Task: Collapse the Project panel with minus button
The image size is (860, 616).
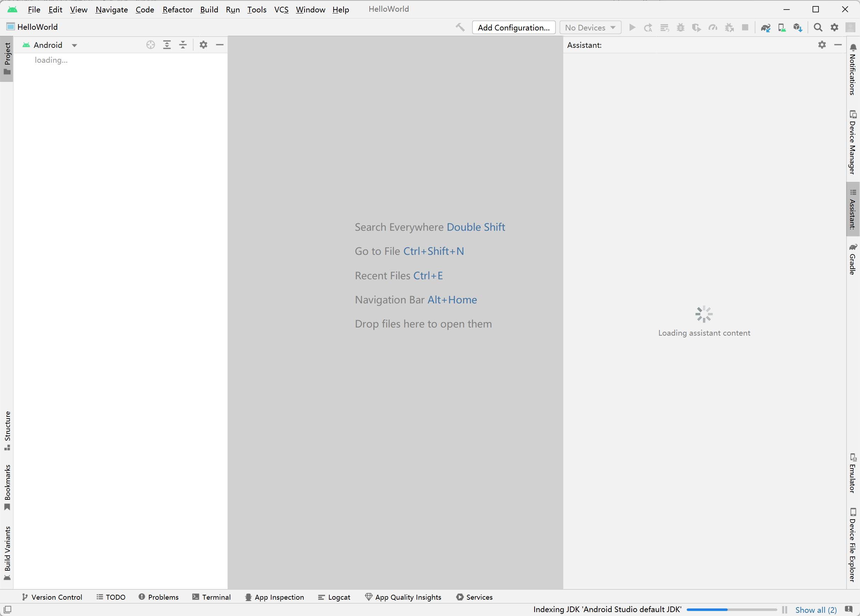Action: click(220, 45)
